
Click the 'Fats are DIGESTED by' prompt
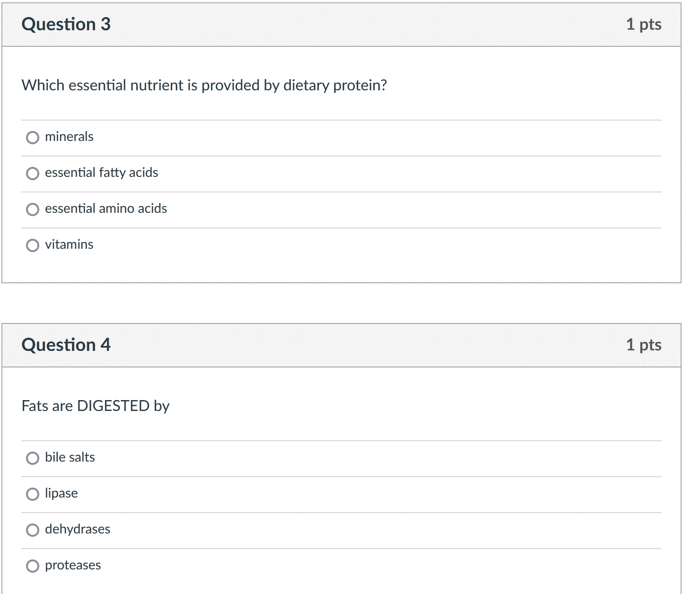tap(96, 406)
